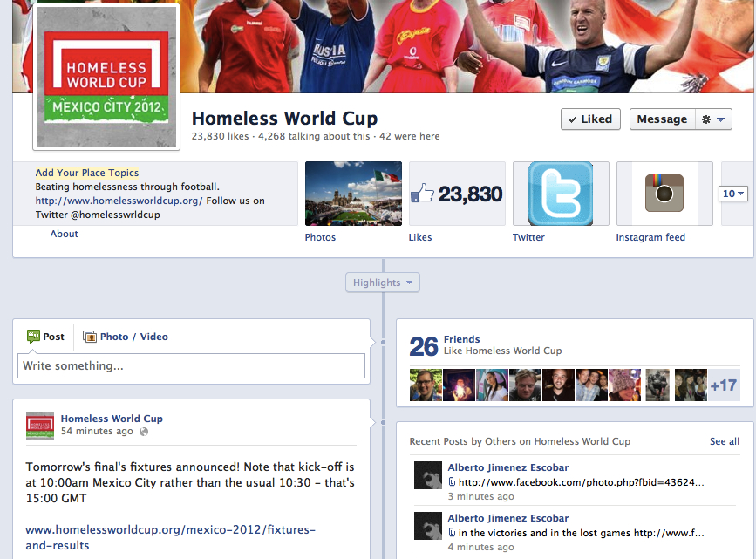Viewport: 756px width, 559px height.
Task: Click the friend photo with pink knit hat
Action: (x=625, y=385)
